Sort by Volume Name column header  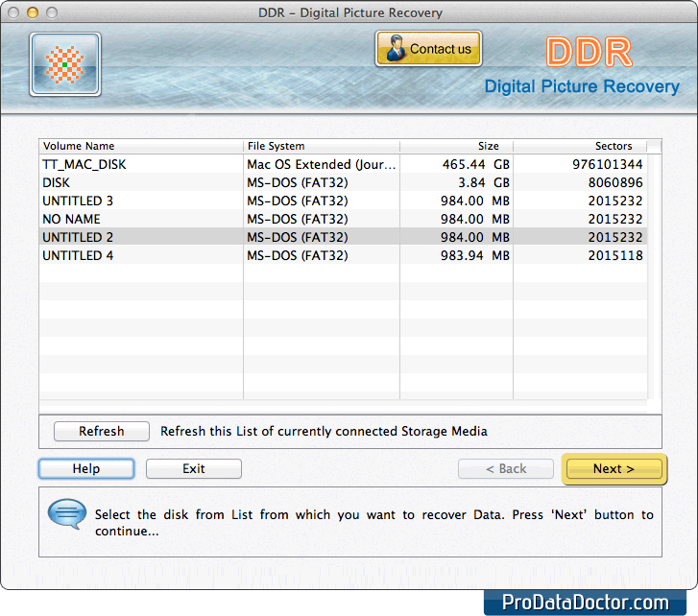click(x=141, y=146)
